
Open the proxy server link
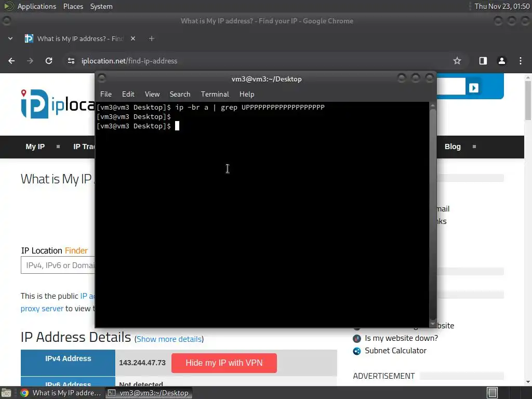pyautogui.click(x=42, y=309)
